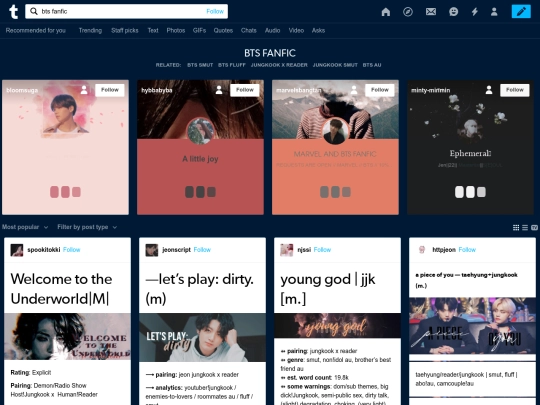Go to the dashboard home icon
This screenshot has height=405, width=540.
coord(386,12)
